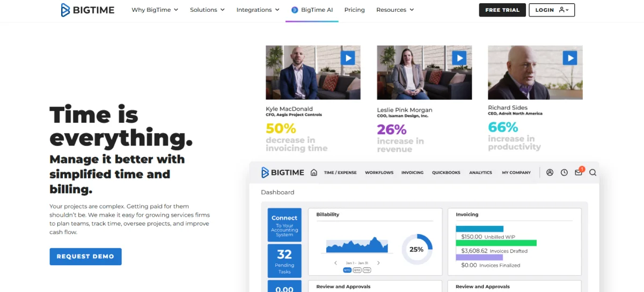Click the name Kyle MacDonald
644x292 pixels.
[289, 109]
